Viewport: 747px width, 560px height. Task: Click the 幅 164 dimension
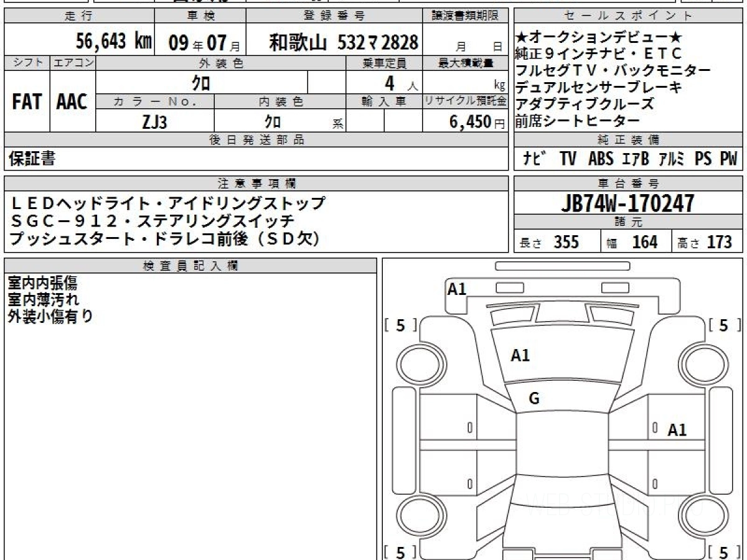click(x=632, y=242)
